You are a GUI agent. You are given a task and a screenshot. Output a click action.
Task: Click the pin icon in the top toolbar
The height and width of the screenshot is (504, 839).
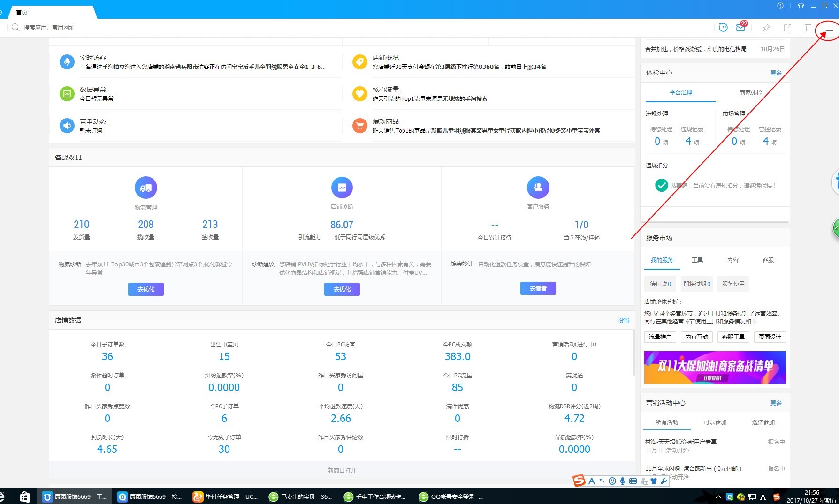pos(766,28)
